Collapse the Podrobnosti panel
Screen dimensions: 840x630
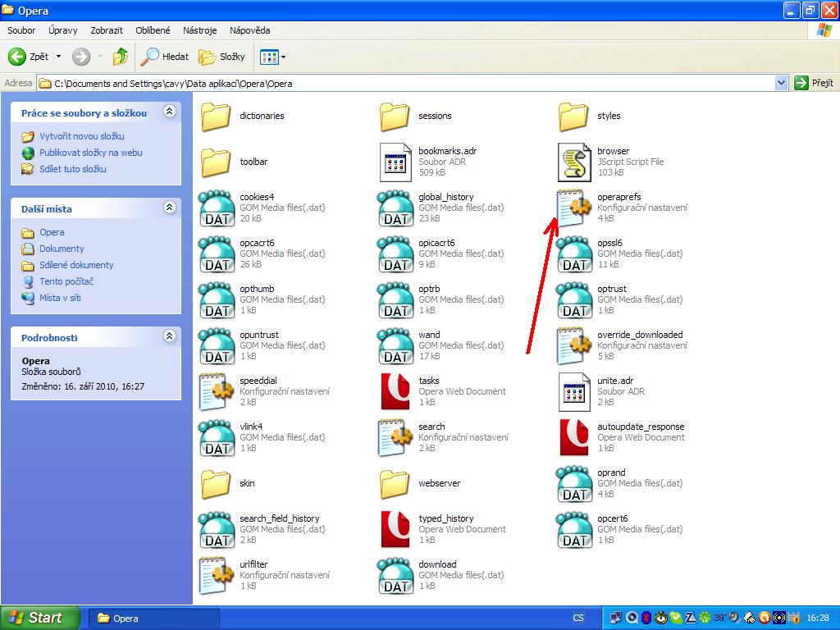(x=170, y=336)
